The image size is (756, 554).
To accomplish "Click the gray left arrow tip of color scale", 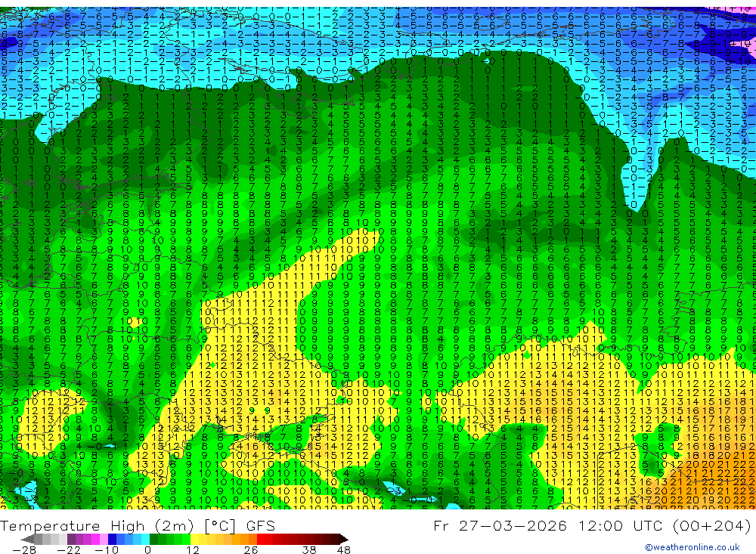I will pyautogui.click(x=27, y=539).
